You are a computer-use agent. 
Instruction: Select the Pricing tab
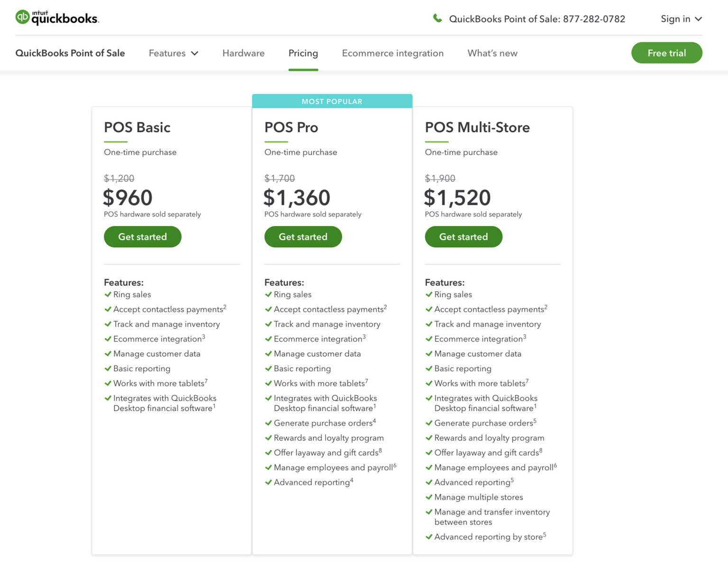(303, 53)
